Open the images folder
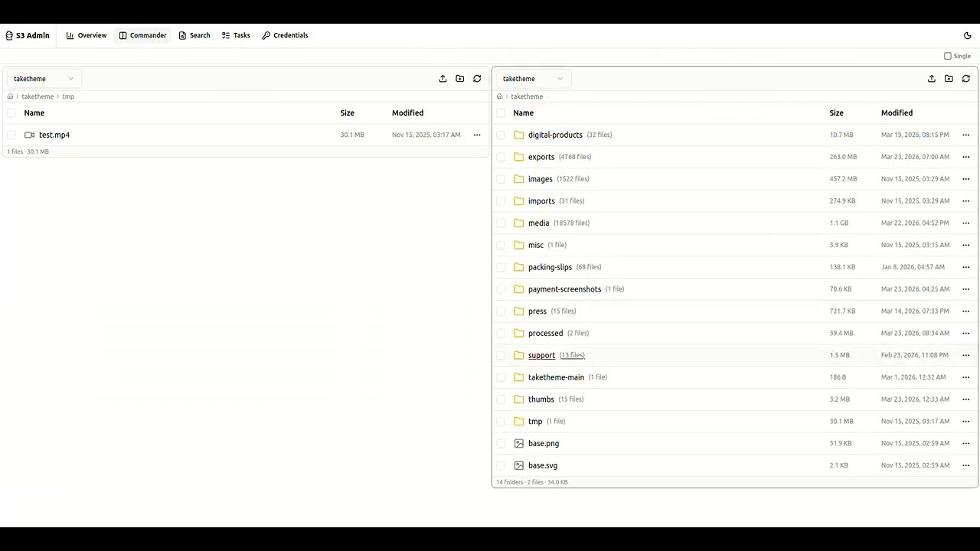Screen dimensions: 980x551 [x=540, y=179]
